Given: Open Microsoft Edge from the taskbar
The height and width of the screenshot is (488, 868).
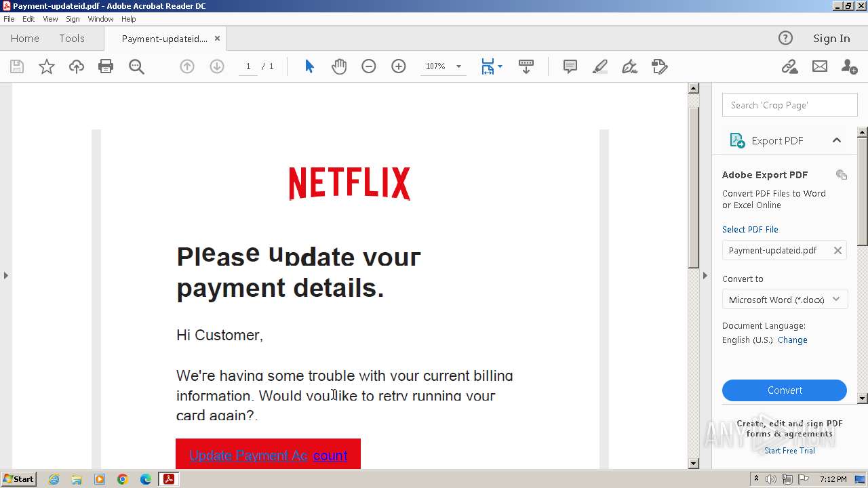Looking at the screenshot, I should (146, 479).
